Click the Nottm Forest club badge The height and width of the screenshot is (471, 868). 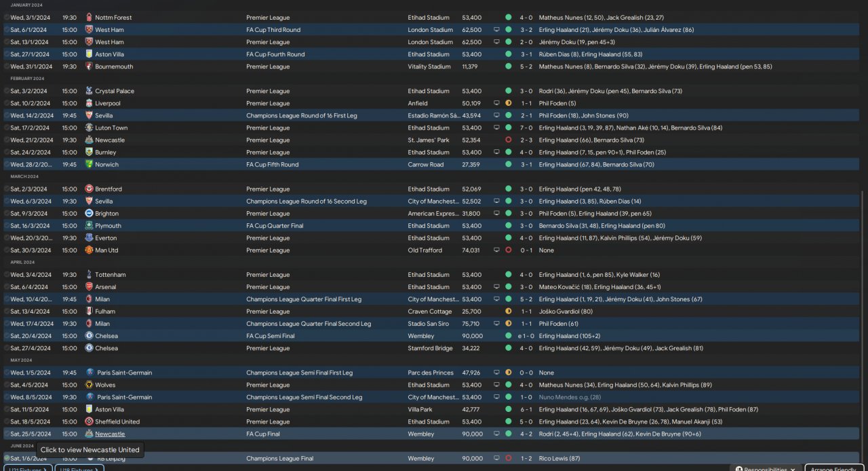tap(89, 18)
